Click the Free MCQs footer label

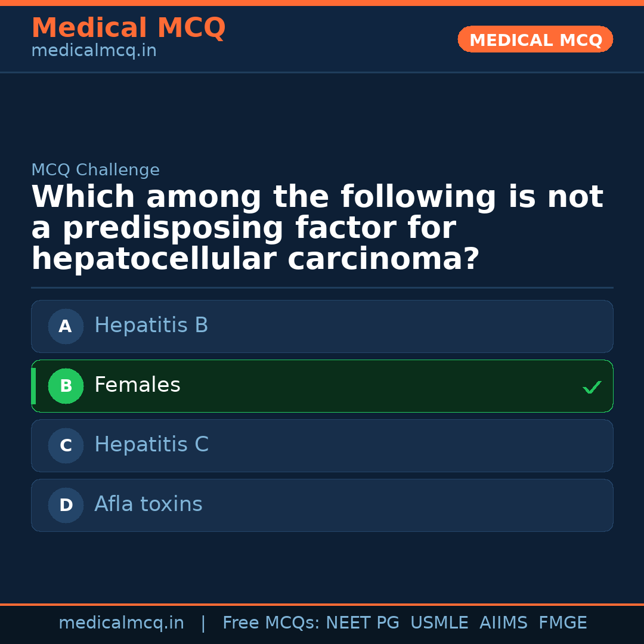(271, 623)
